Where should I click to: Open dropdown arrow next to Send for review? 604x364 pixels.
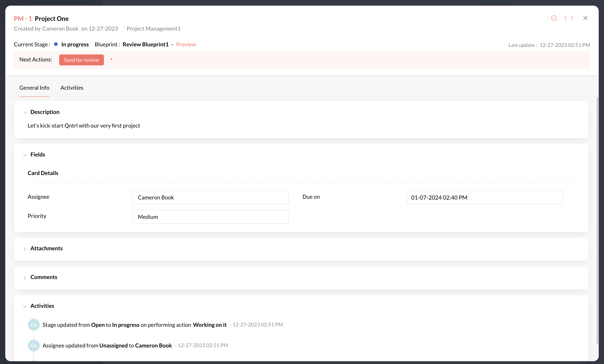(x=111, y=59)
